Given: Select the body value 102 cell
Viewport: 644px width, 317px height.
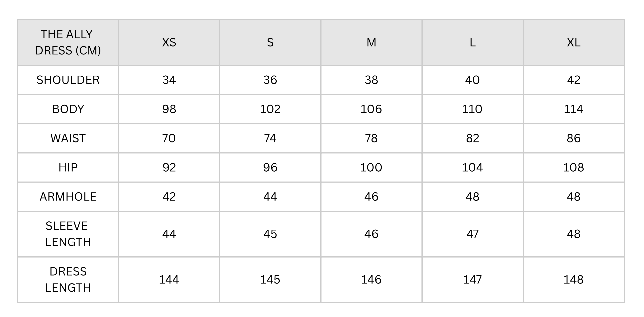Looking at the screenshot, I should (x=270, y=109).
